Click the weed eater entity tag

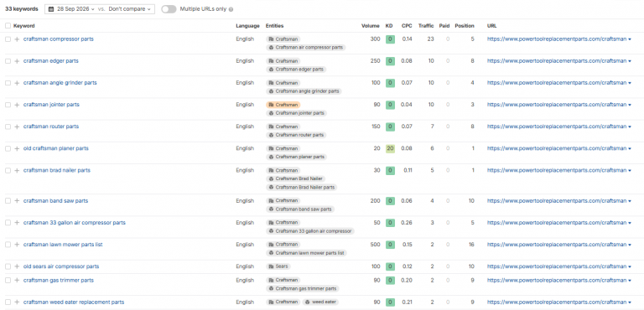coord(320,302)
